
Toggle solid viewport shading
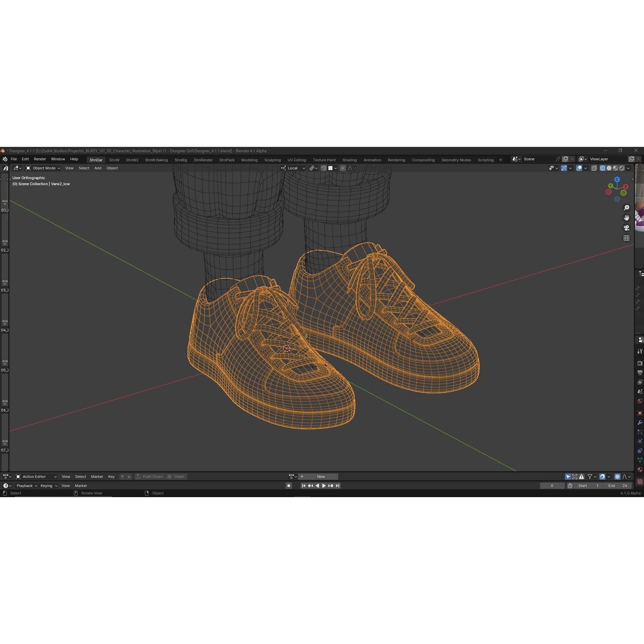pyautogui.click(x=609, y=168)
